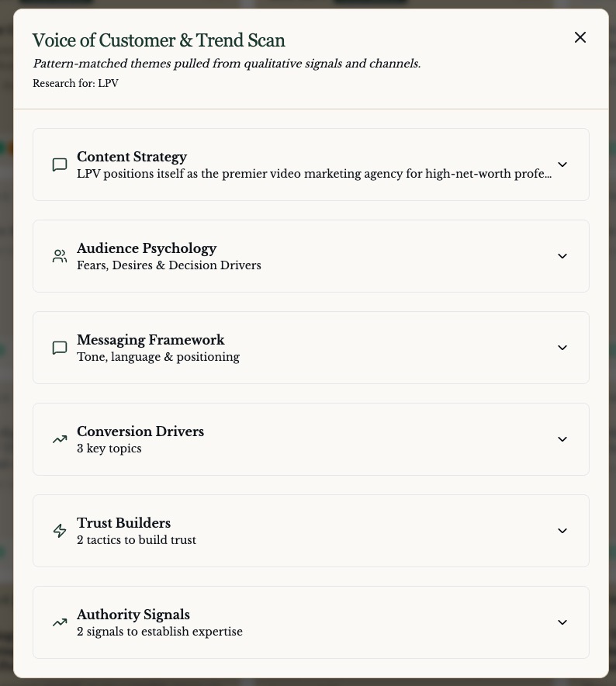Expand the Conversion Drivers section chevron
616x686 pixels.
pos(562,439)
